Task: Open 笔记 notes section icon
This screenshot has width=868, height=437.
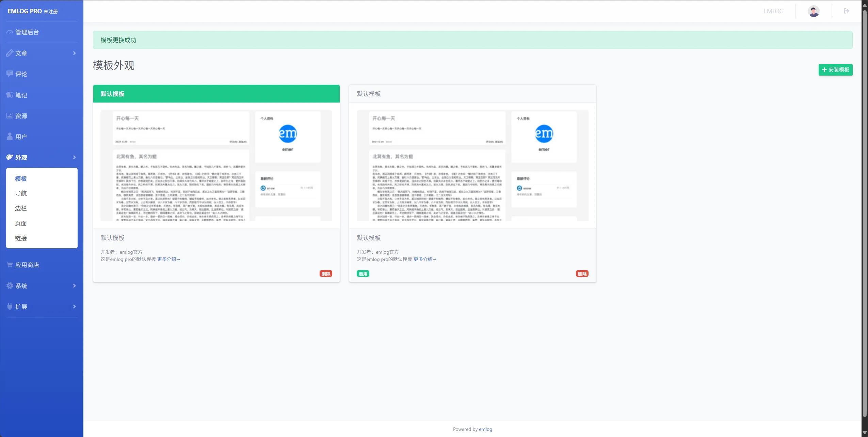Action: tap(10, 95)
